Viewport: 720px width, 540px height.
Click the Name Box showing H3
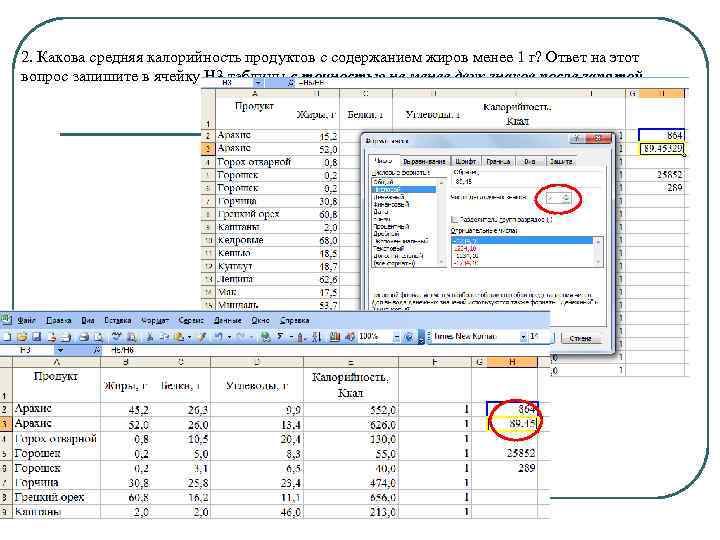click(x=28, y=350)
